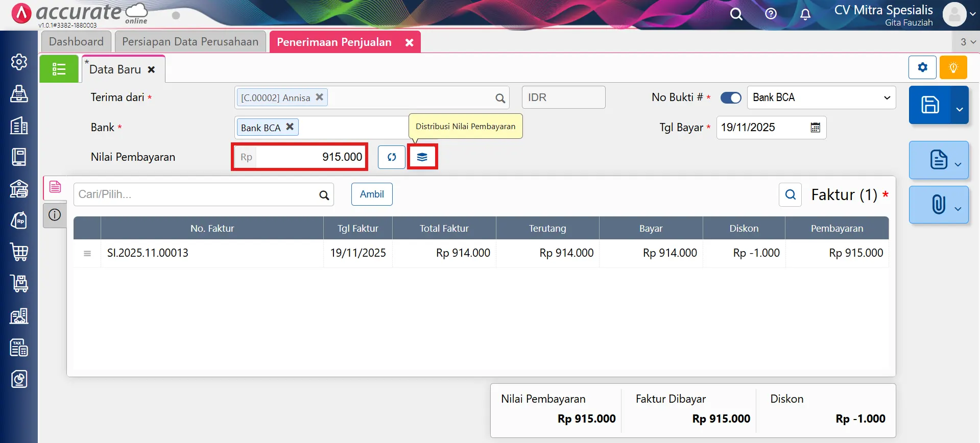Click the Distribusi Nilai Pembayaran icon
The image size is (980, 443).
422,157
